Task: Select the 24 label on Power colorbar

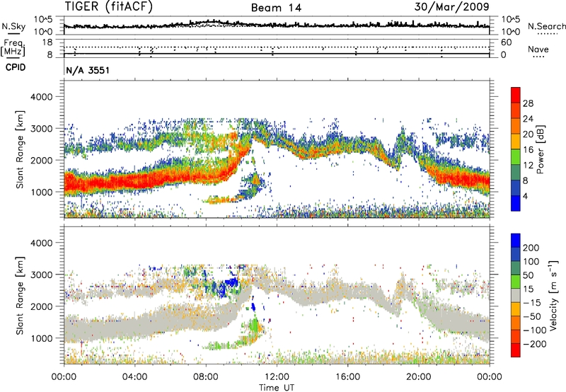Action: point(528,119)
